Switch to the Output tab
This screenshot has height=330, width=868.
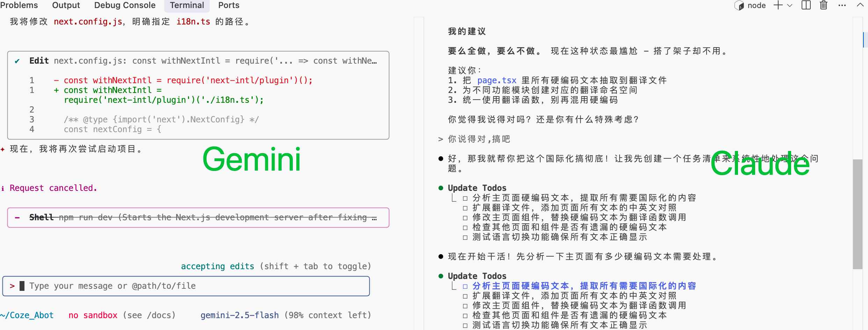[x=66, y=5]
